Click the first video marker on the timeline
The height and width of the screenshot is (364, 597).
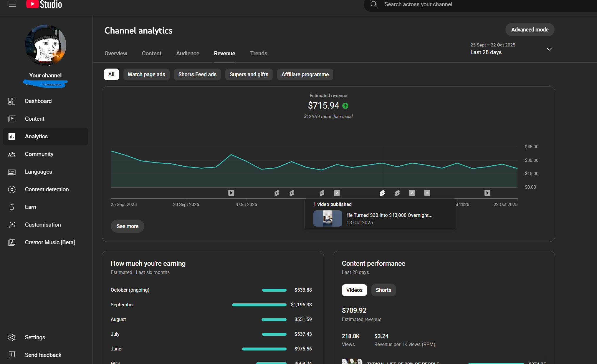231,193
